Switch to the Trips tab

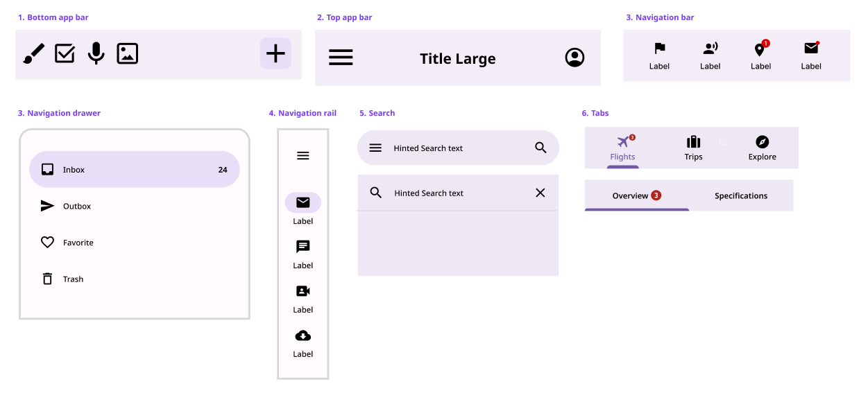(693, 148)
